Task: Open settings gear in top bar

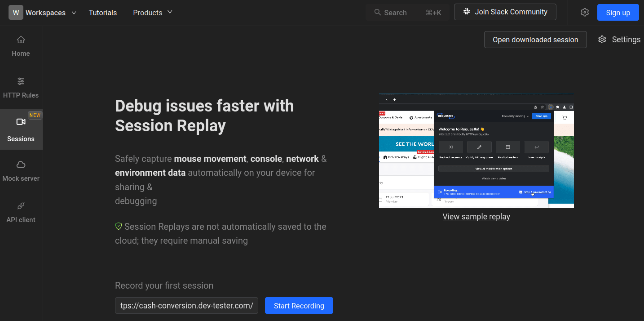Action: [585, 13]
